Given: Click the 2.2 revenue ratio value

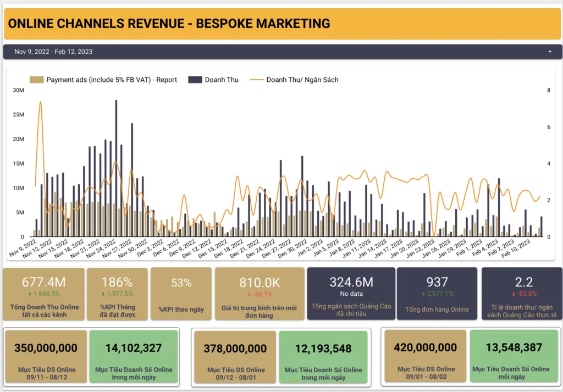Looking at the screenshot, I should (524, 282).
